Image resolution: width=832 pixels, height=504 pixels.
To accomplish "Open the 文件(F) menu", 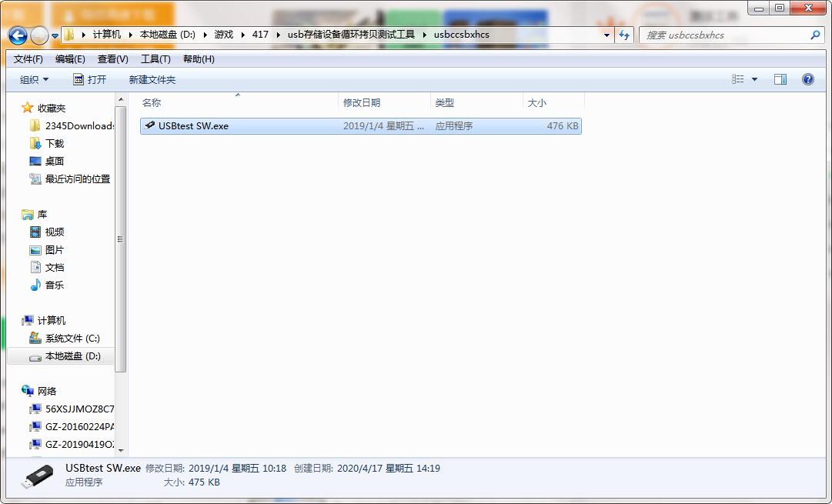I will click(x=28, y=59).
